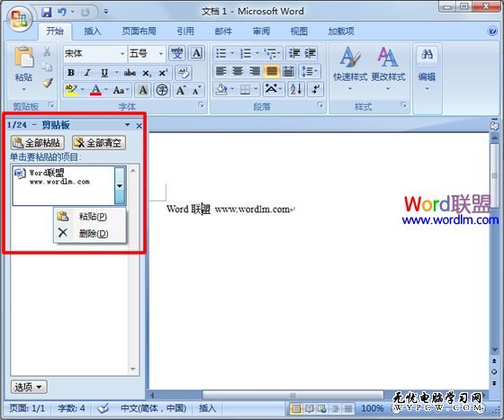Click the Office button
The width and height of the screenshot is (504, 420).
[19, 19]
